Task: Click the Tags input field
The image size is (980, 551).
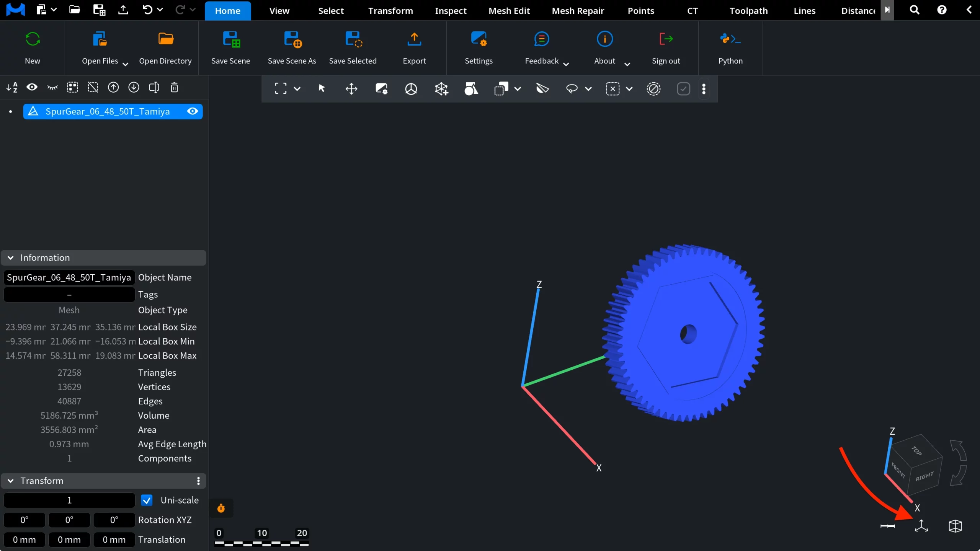Action: 69,294
